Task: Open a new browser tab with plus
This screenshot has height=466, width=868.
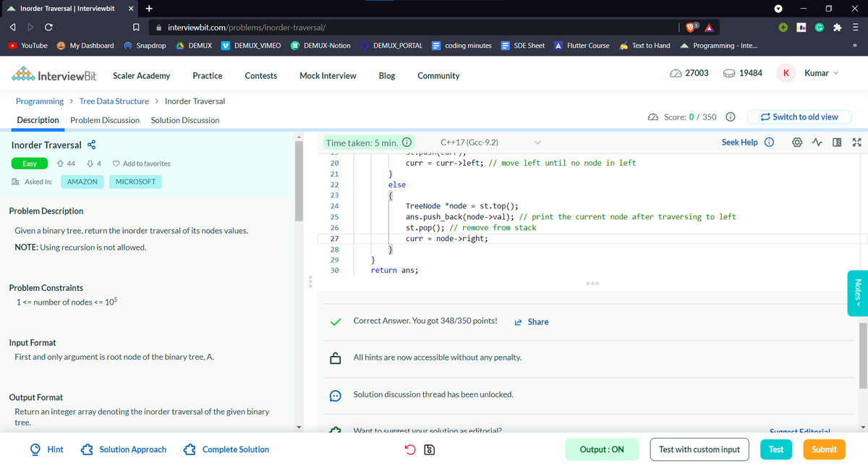Action: [x=148, y=9]
